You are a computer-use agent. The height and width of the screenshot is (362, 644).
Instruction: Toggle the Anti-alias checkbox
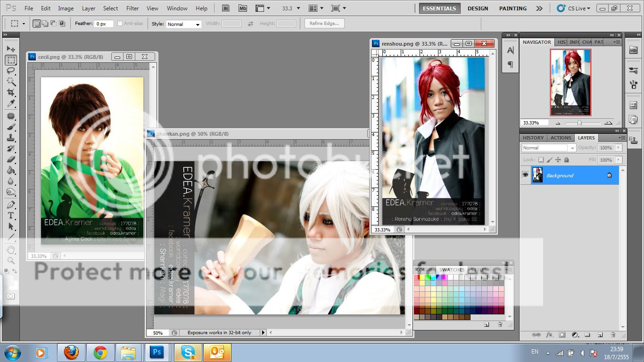[x=120, y=24]
